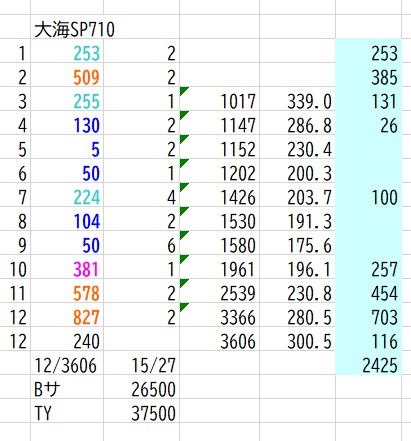The height and width of the screenshot is (441, 411).
Task: Select the orange 509 value cell
Action: (x=67, y=75)
